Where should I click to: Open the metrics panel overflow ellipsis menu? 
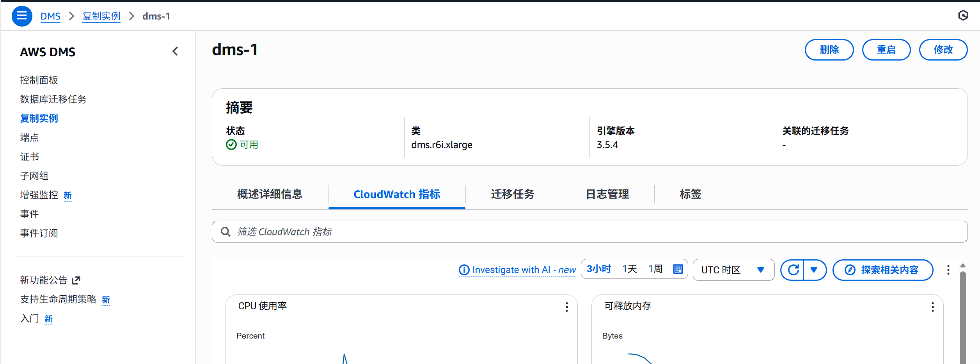point(948,270)
